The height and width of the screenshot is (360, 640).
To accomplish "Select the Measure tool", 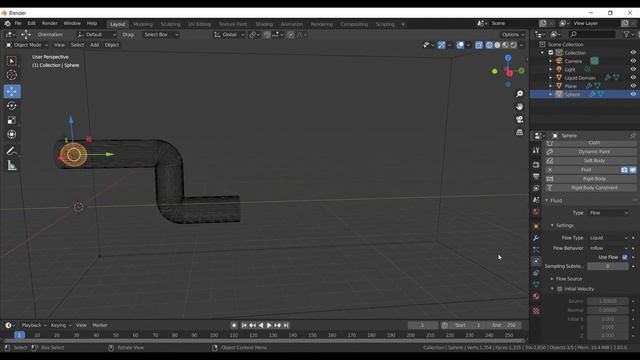I will [x=11, y=165].
